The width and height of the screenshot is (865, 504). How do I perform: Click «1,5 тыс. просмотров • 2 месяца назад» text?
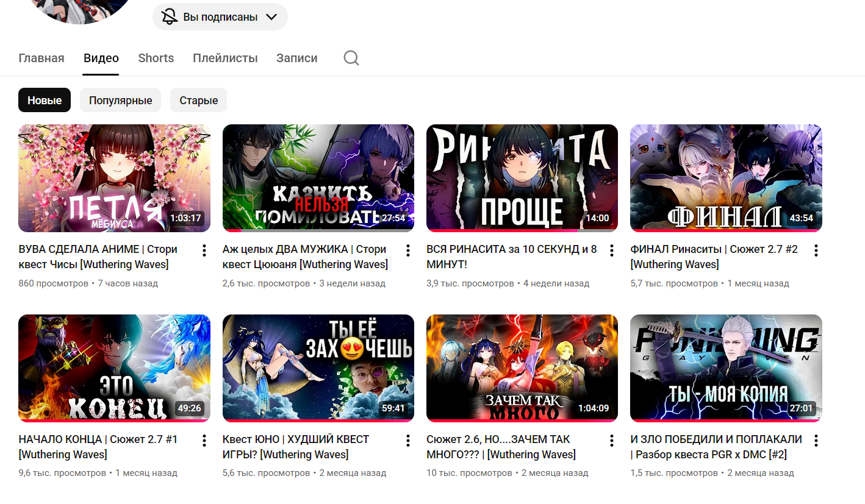(712, 474)
